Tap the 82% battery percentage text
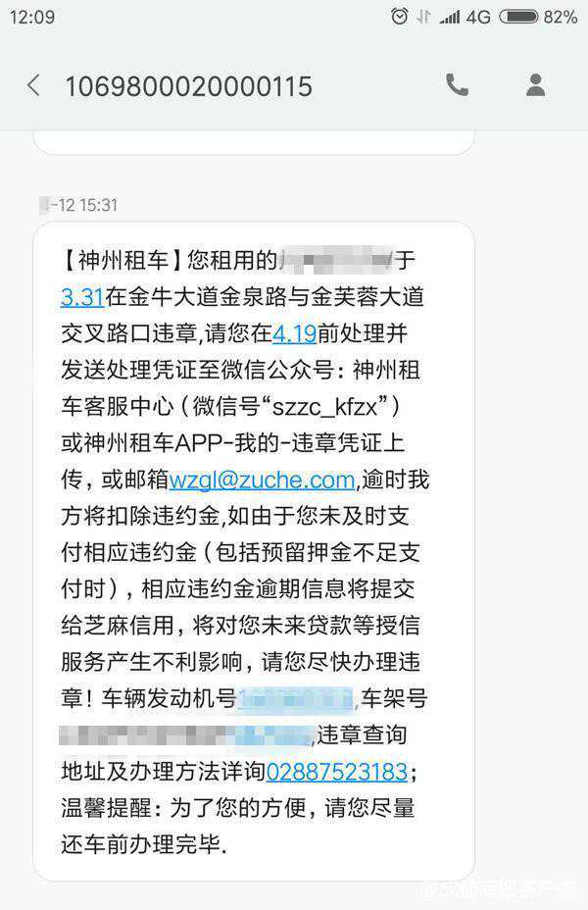This screenshot has height=910, width=588. pos(561,17)
